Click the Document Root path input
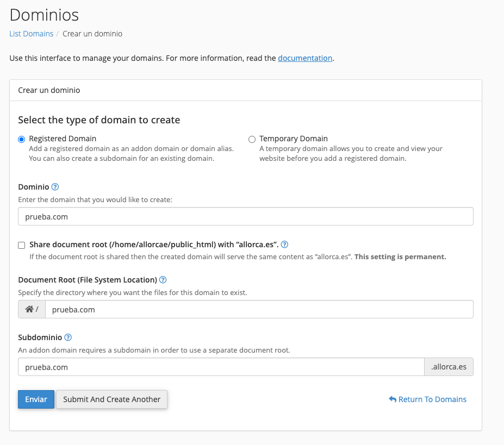This screenshot has width=504, height=445. click(x=259, y=310)
